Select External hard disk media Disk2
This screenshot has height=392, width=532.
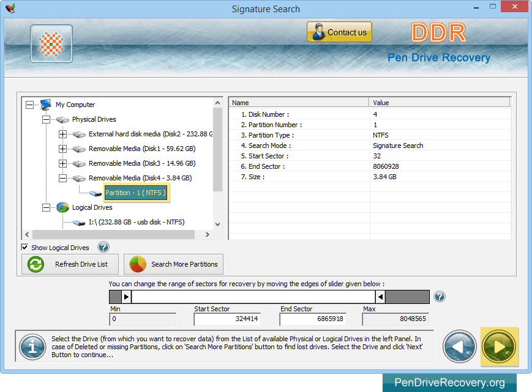click(x=151, y=134)
